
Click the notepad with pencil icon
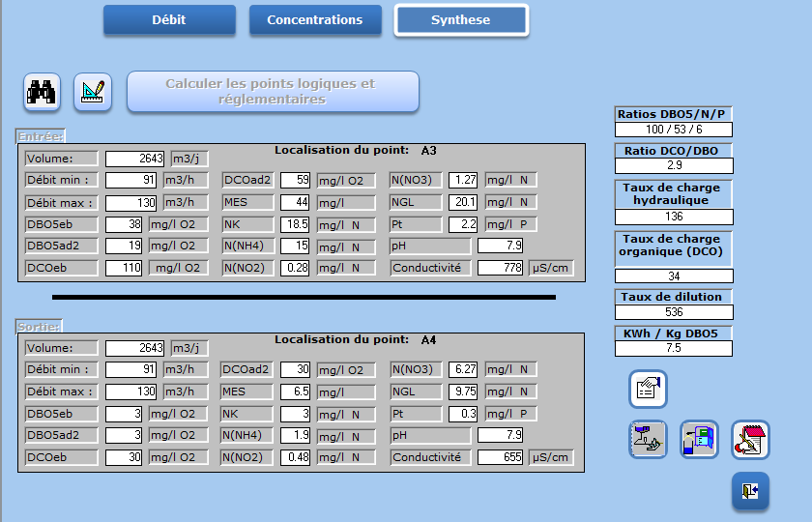click(x=750, y=439)
